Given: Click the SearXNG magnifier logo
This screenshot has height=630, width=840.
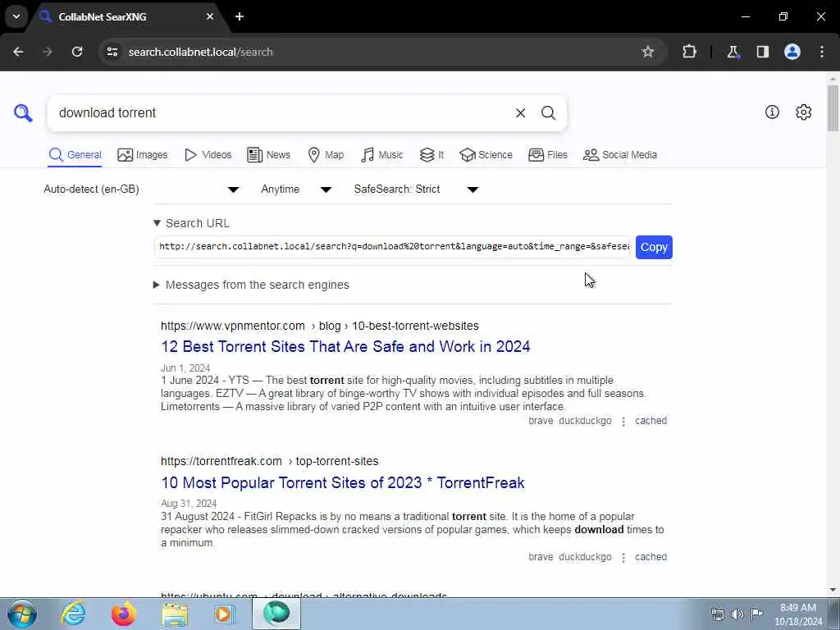Looking at the screenshot, I should [23, 113].
